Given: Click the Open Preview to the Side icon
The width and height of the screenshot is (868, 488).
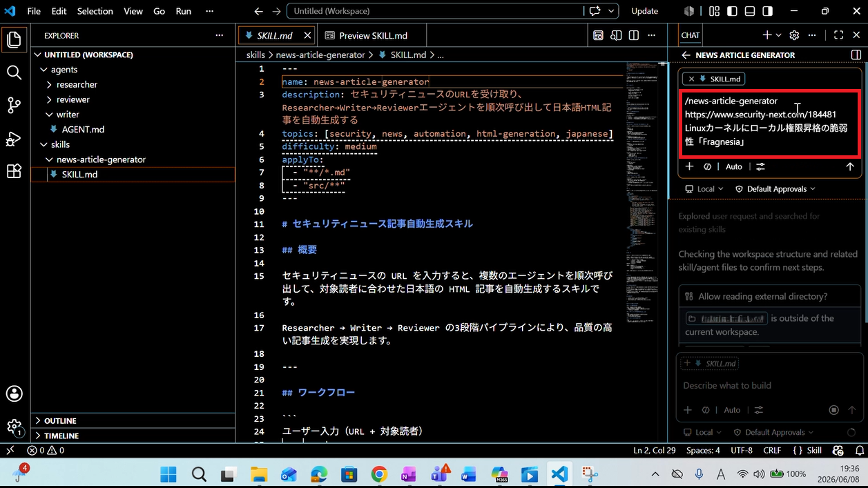Looking at the screenshot, I should pos(616,35).
